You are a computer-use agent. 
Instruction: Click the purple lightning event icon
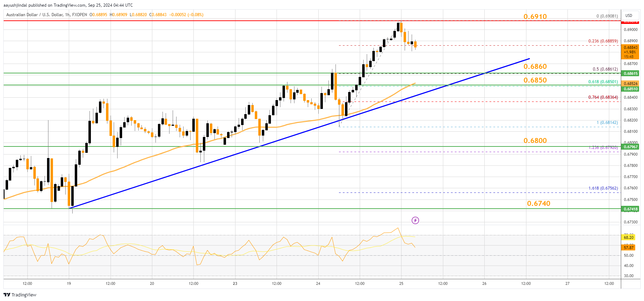(415, 220)
